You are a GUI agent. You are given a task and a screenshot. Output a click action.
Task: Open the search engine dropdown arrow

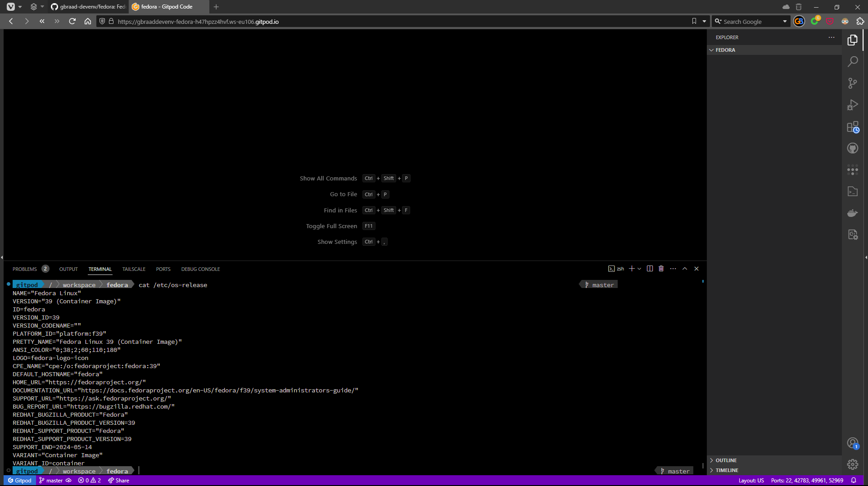pyautogui.click(x=785, y=22)
